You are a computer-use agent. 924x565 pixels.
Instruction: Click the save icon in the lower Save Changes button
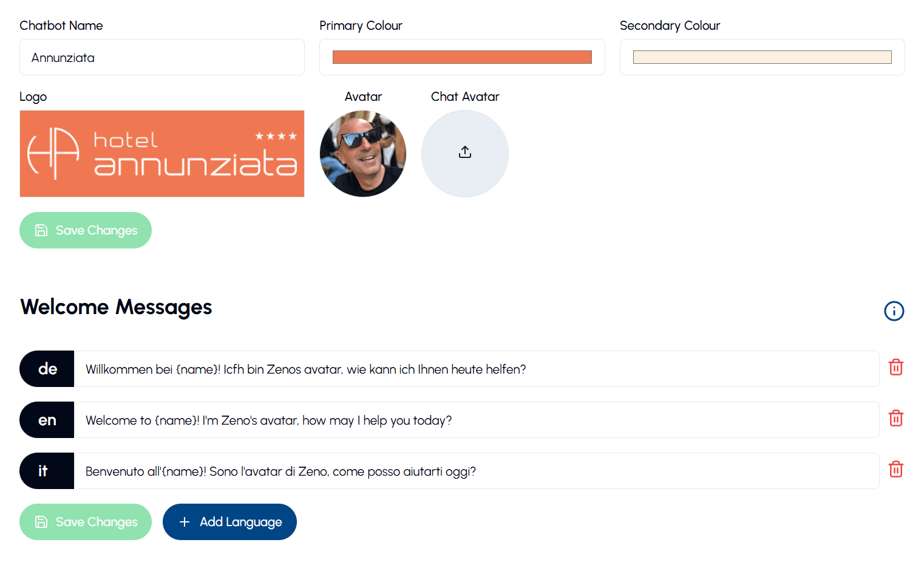pos(41,522)
